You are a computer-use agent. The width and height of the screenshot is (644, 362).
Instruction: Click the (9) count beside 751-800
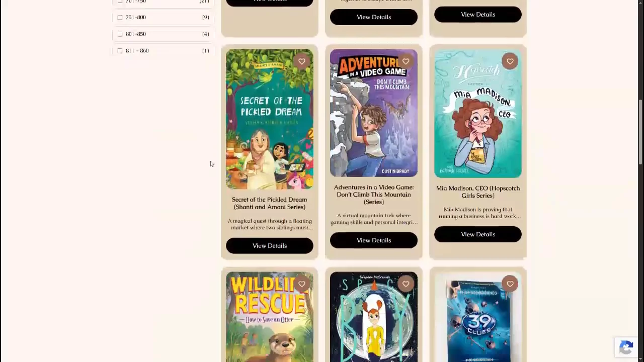pos(205,17)
